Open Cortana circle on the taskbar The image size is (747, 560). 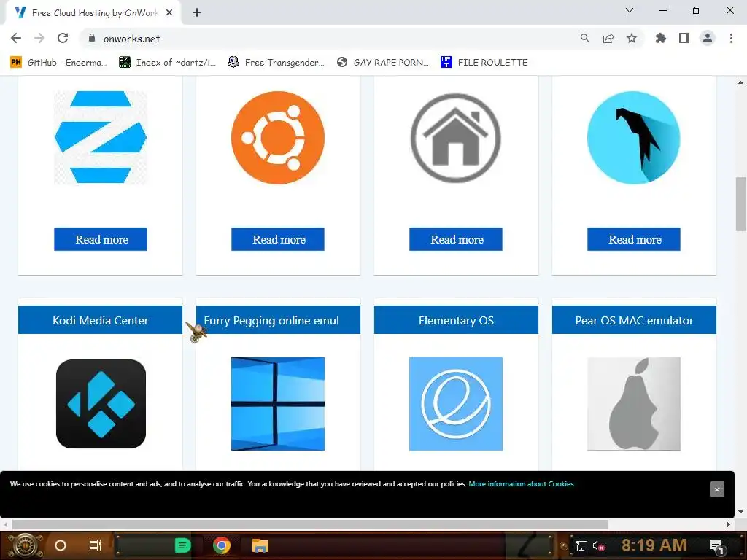coord(61,545)
